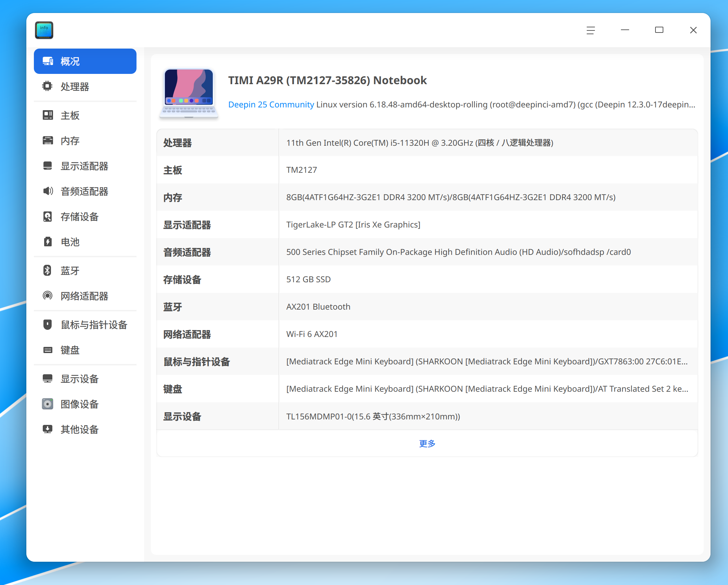Select the 概况 overview tab
Screen dimensions: 728x585
[85, 61]
